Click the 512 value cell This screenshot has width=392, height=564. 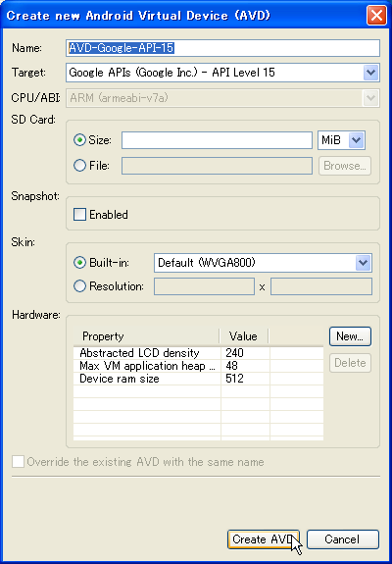coord(245,379)
